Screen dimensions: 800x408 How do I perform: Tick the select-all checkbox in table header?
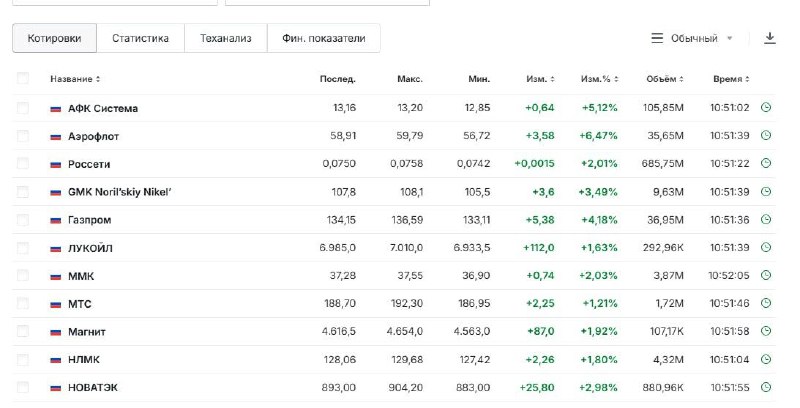pos(23,78)
